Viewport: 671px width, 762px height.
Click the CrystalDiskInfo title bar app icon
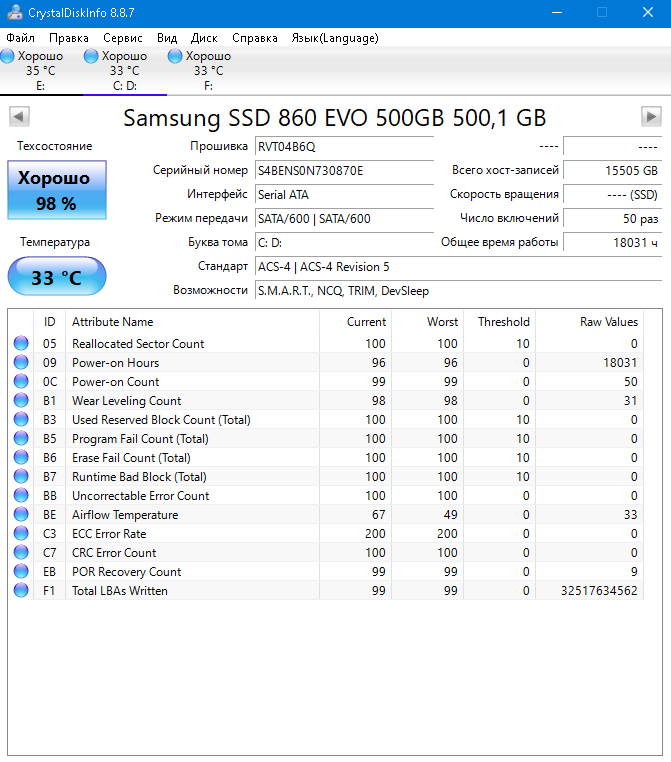tap(13, 12)
